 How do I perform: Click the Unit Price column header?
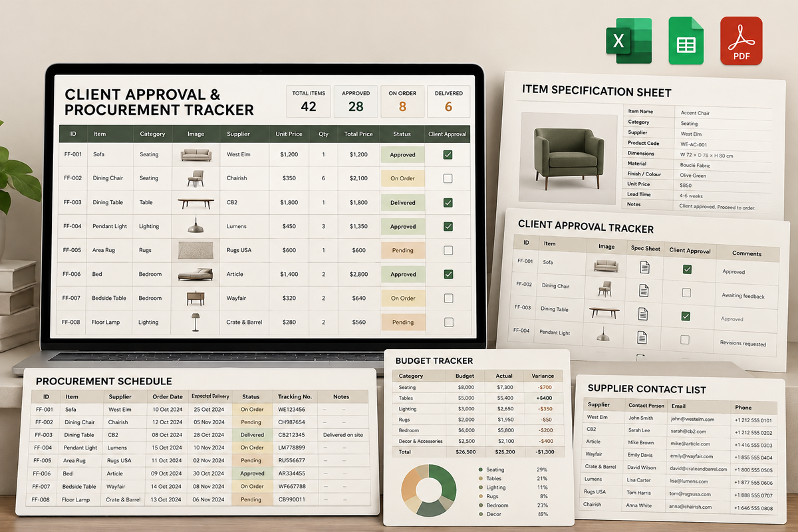(289, 134)
